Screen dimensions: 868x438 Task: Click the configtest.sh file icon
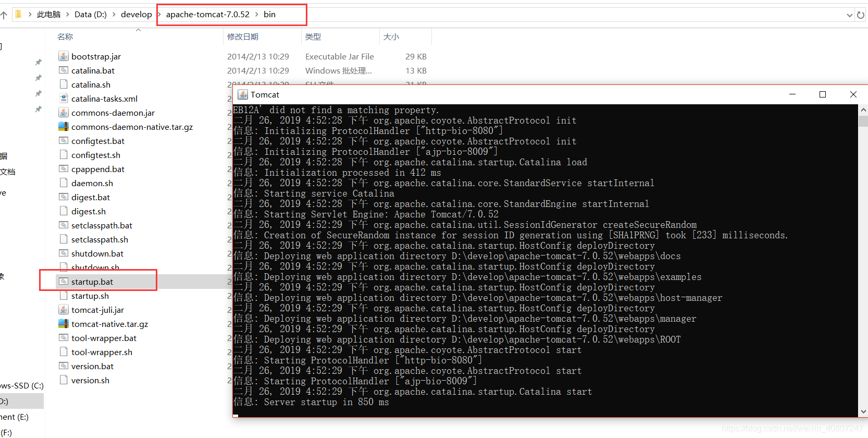(x=64, y=155)
